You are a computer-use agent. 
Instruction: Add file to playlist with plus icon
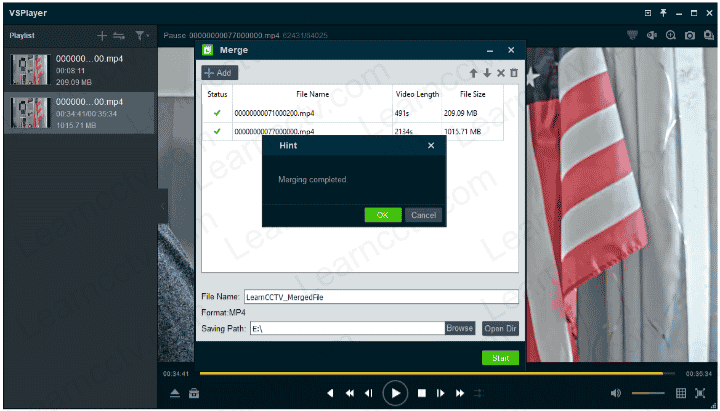[102, 35]
